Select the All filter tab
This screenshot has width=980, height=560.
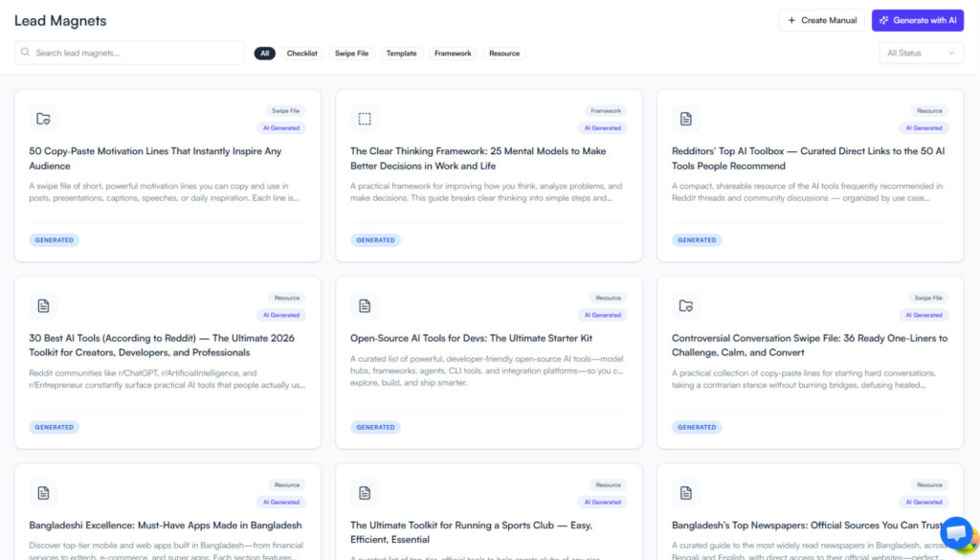pos(265,54)
